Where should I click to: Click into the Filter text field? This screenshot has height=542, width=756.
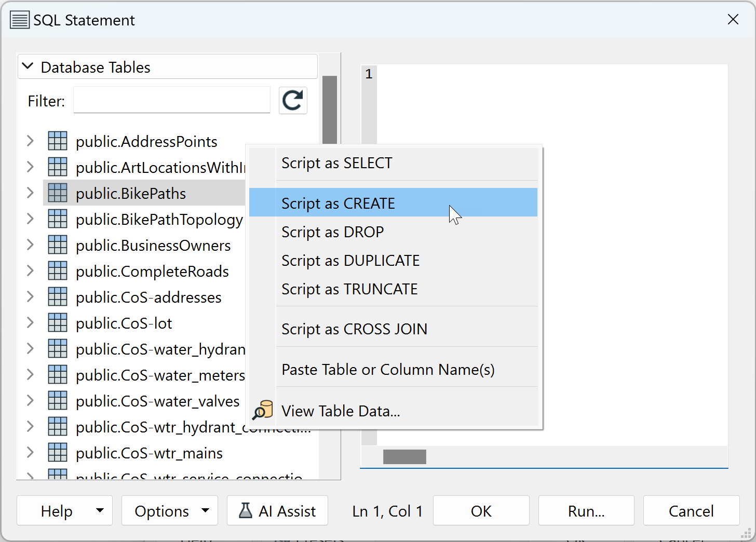pos(171,100)
